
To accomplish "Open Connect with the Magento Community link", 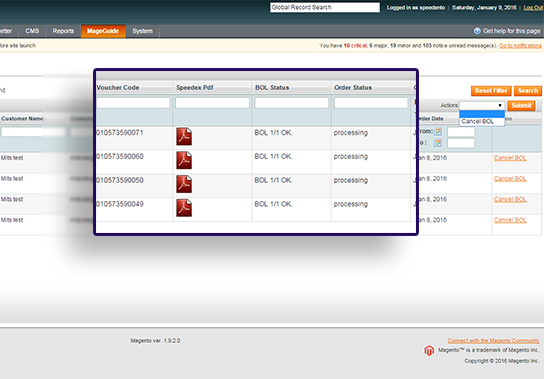I will pyautogui.click(x=493, y=341).
